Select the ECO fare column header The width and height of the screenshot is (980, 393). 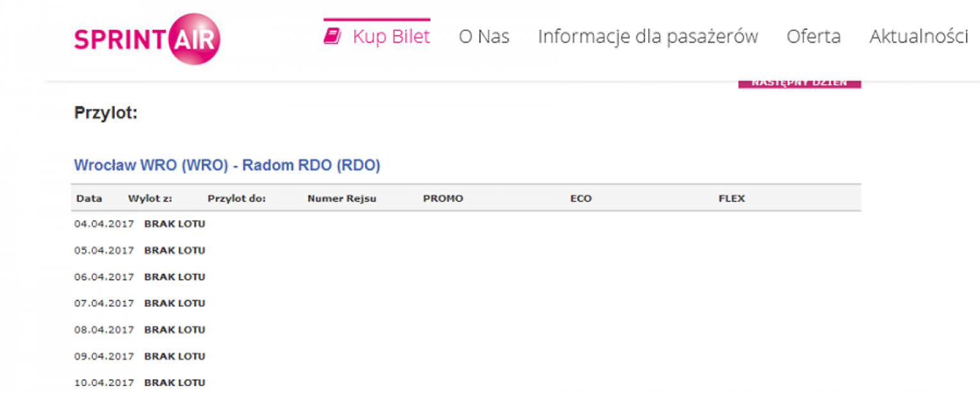(580, 198)
